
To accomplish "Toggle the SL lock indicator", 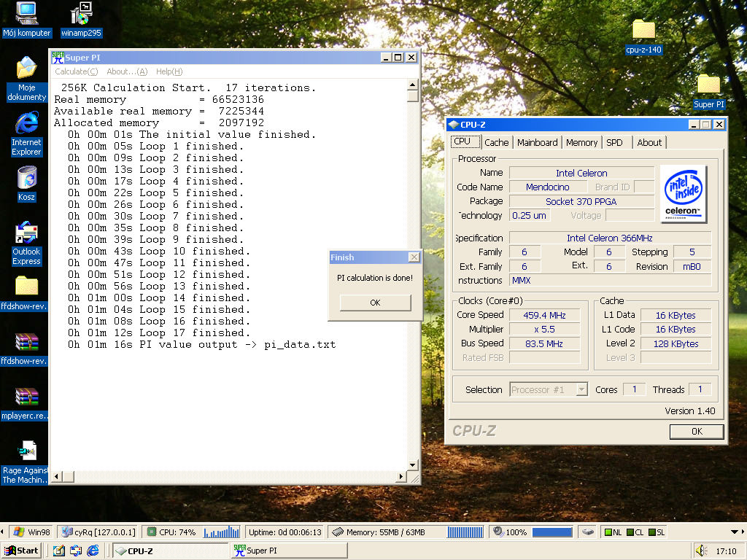I will click(657, 532).
